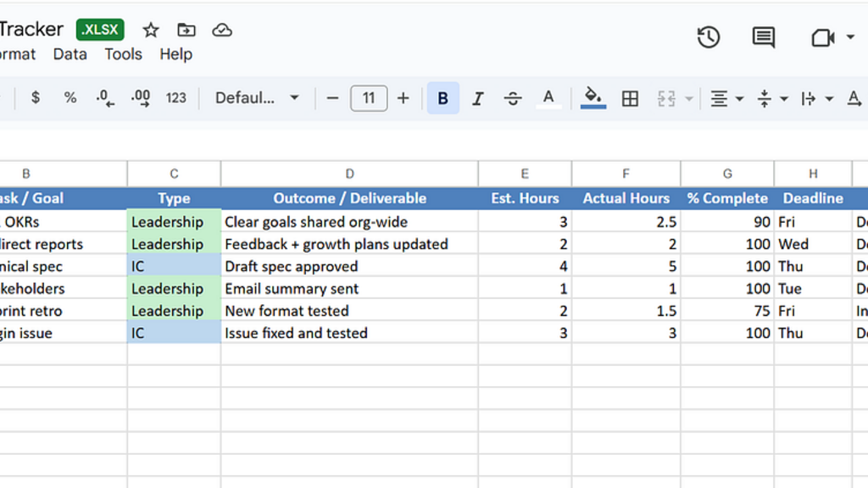Toggle italic formatting
Viewport: 868px width, 488px height.
coord(477,98)
